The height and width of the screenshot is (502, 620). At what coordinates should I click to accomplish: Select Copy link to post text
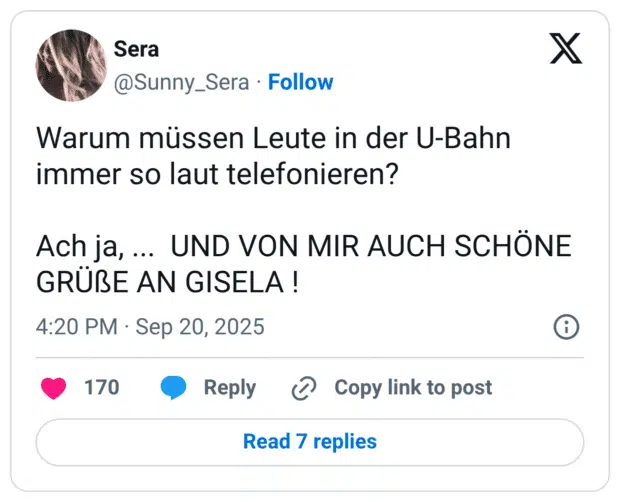(x=413, y=388)
